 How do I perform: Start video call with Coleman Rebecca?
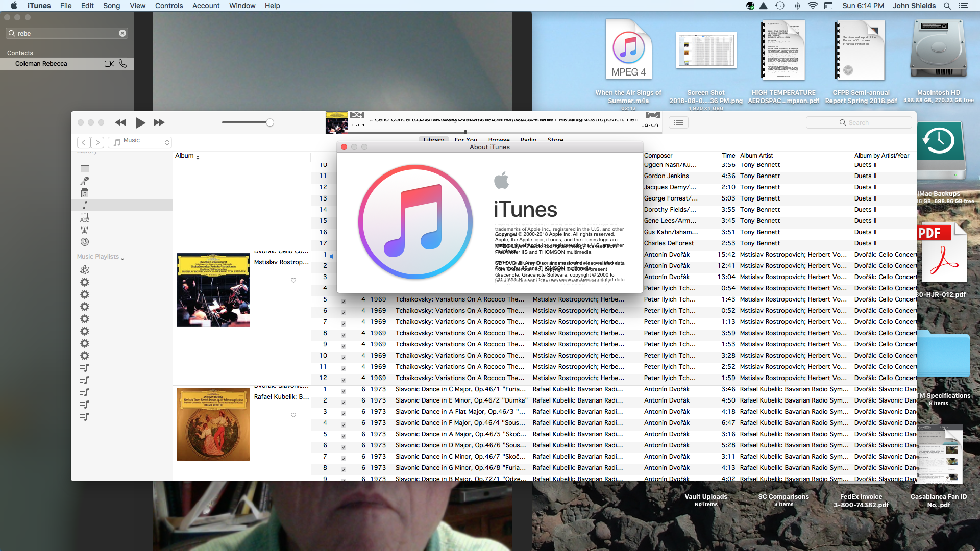(x=109, y=64)
